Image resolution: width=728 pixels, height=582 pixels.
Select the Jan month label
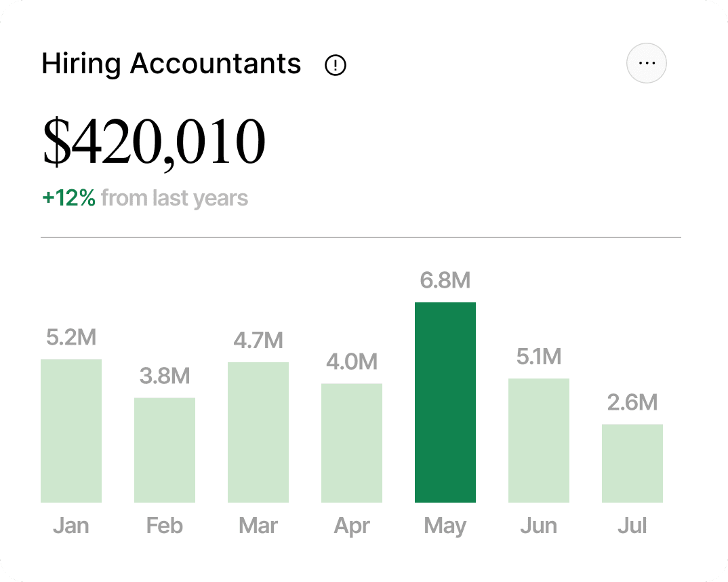click(x=71, y=526)
